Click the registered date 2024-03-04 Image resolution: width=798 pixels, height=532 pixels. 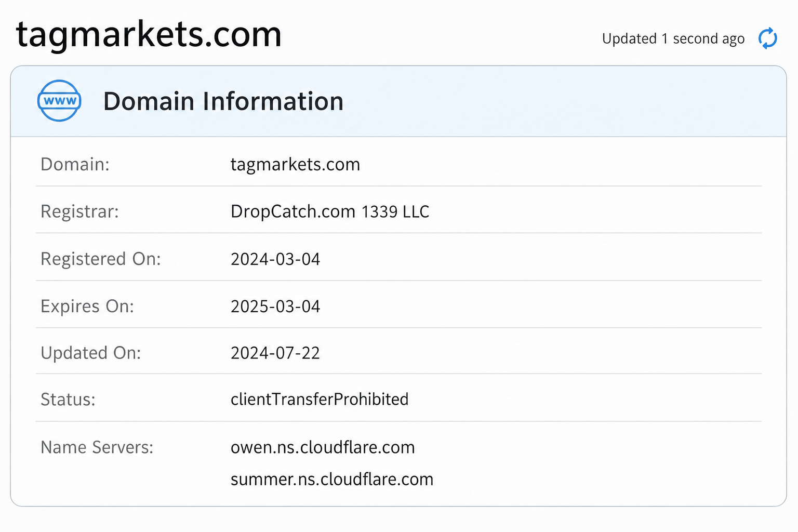(275, 259)
